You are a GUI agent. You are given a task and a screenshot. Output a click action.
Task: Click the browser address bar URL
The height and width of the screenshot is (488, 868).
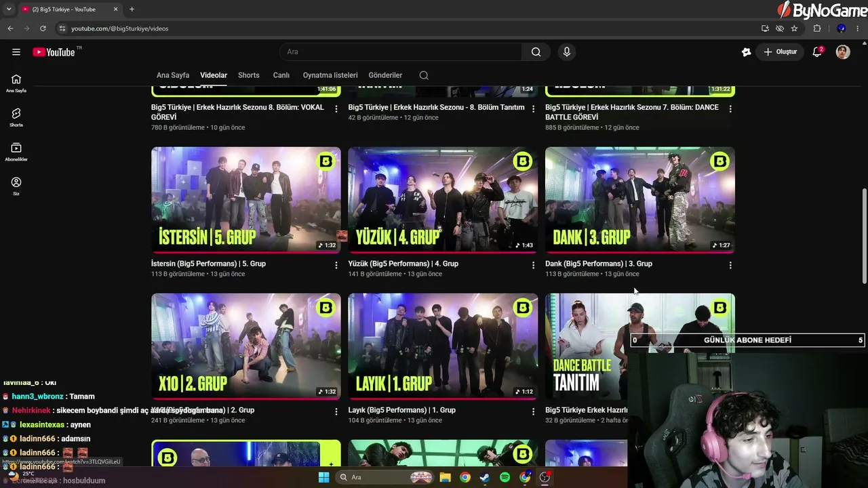tap(120, 28)
